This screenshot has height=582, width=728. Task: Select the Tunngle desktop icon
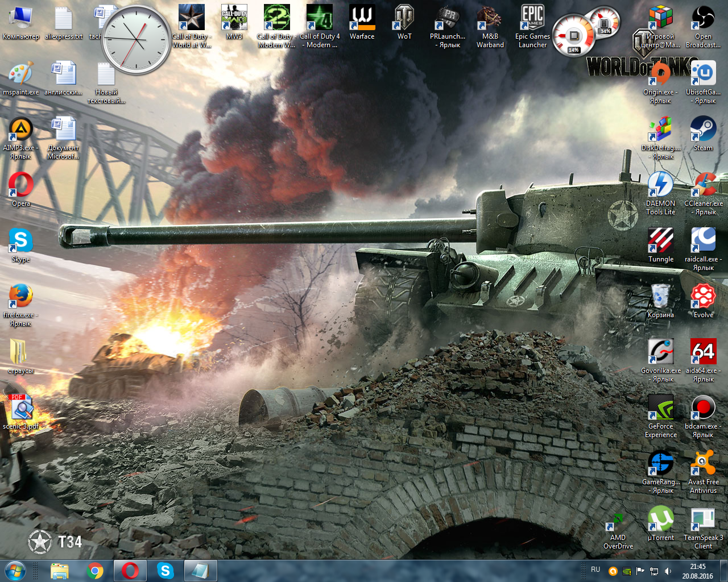[661, 246]
